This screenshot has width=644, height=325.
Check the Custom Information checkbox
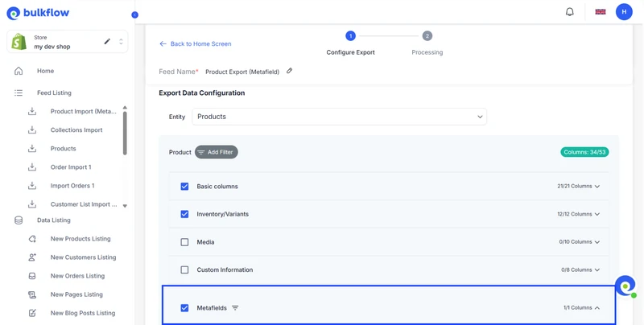pyautogui.click(x=185, y=270)
